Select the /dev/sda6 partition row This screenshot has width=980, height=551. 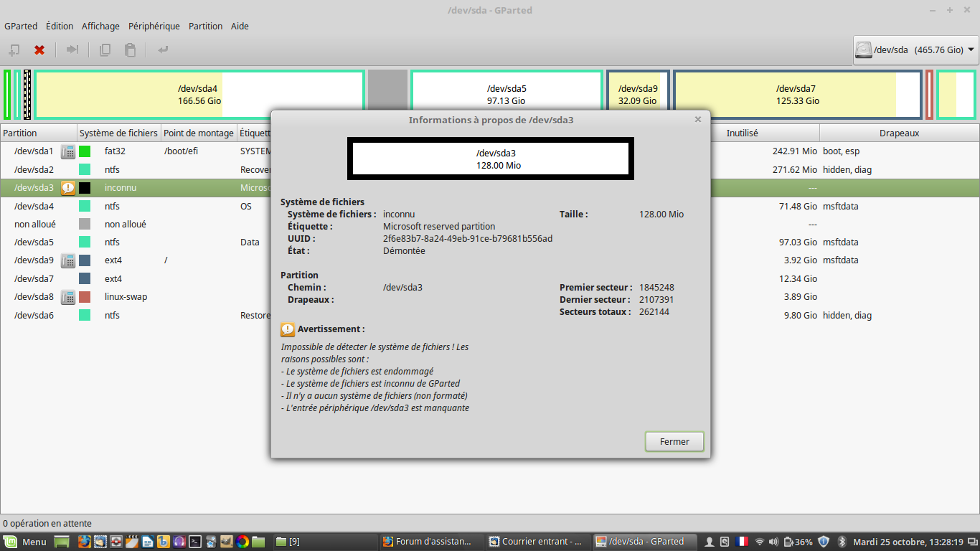point(490,315)
